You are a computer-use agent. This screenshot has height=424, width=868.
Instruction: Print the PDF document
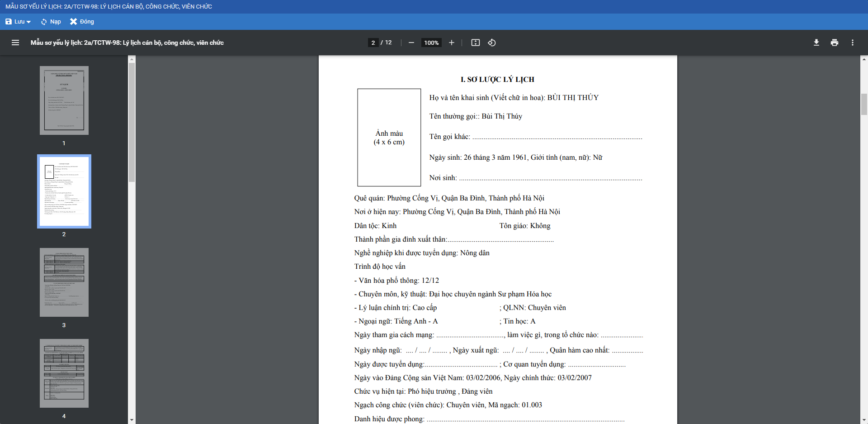tap(834, 43)
